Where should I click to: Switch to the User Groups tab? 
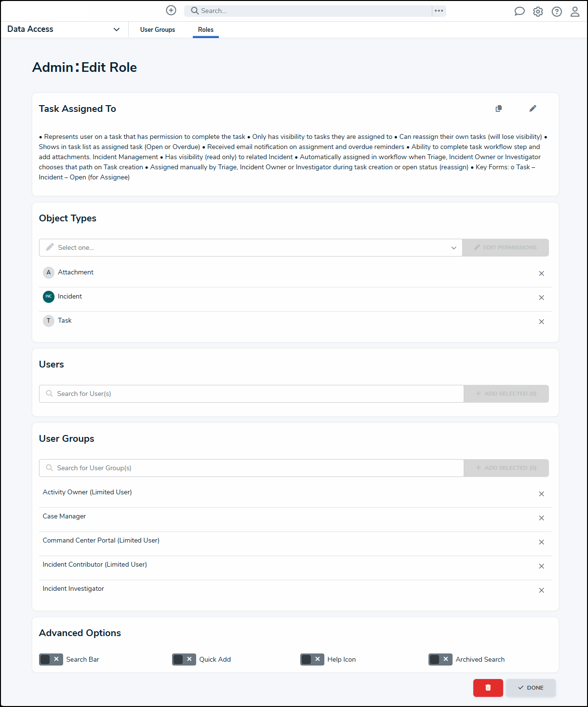pos(158,29)
